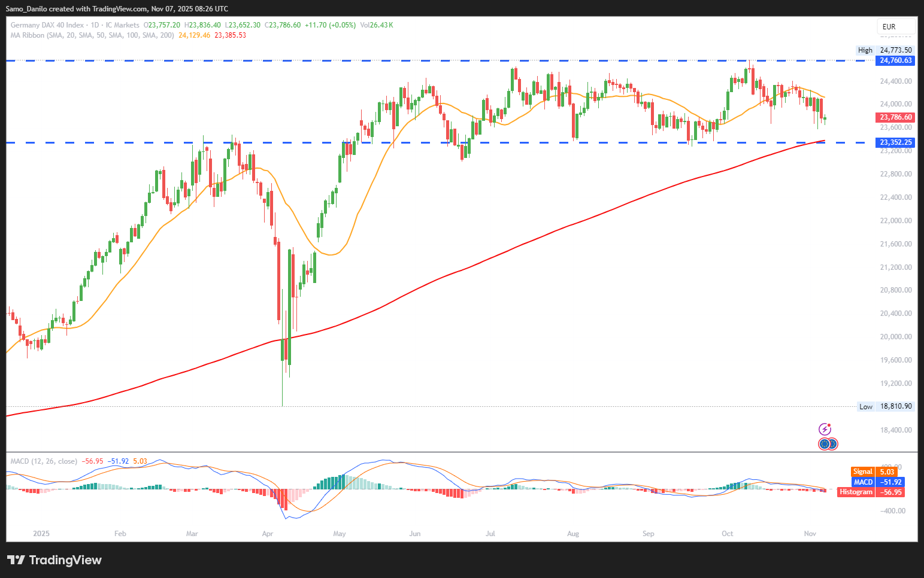Click the Low 18,810.90 marker label
Image resolution: width=924 pixels, height=578 pixels.
click(x=886, y=407)
